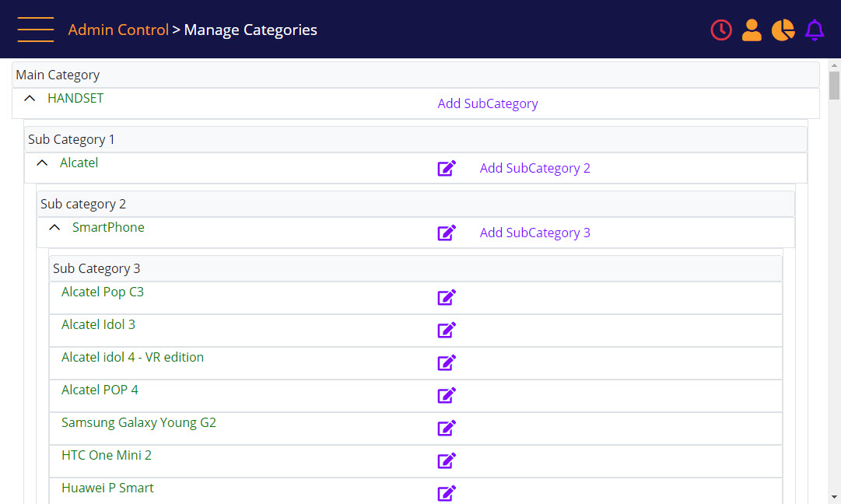The height and width of the screenshot is (504, 841).
Task: Open the pie chart reports icon
Action: pyautogui.click(x=783, y=30)
